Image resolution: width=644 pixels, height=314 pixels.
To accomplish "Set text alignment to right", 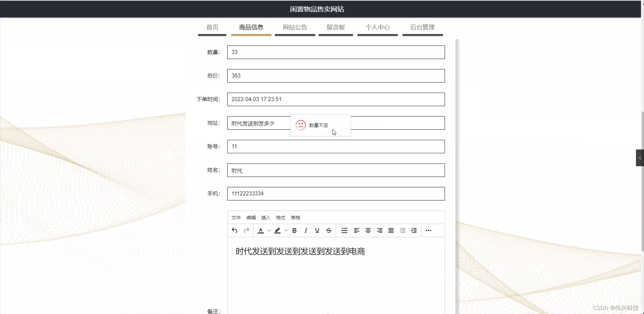I will 379,230.
